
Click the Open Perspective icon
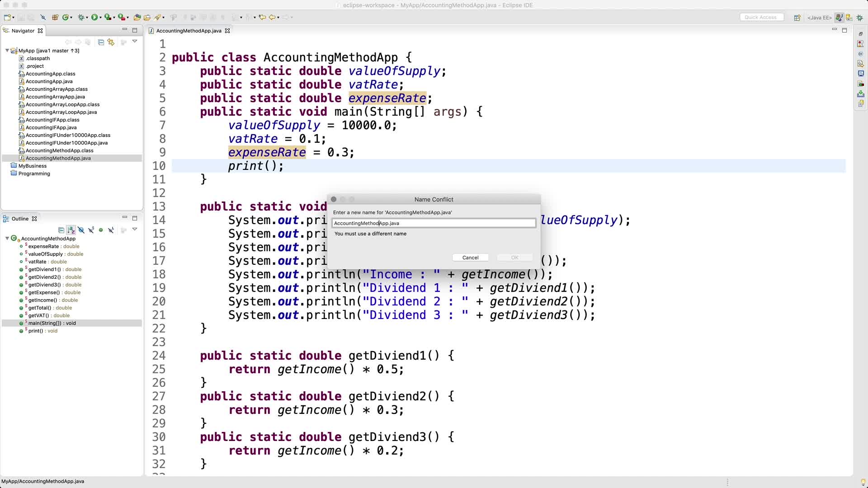coord(797,18)
